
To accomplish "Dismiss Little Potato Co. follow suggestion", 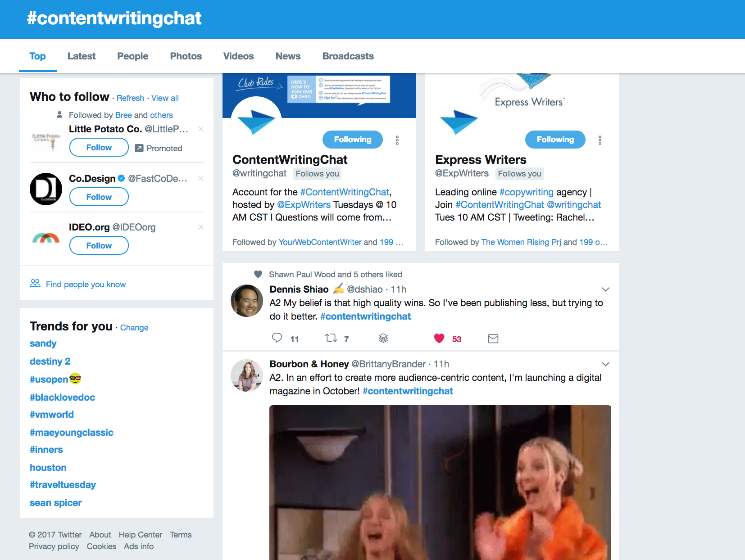I will (201, 129).
